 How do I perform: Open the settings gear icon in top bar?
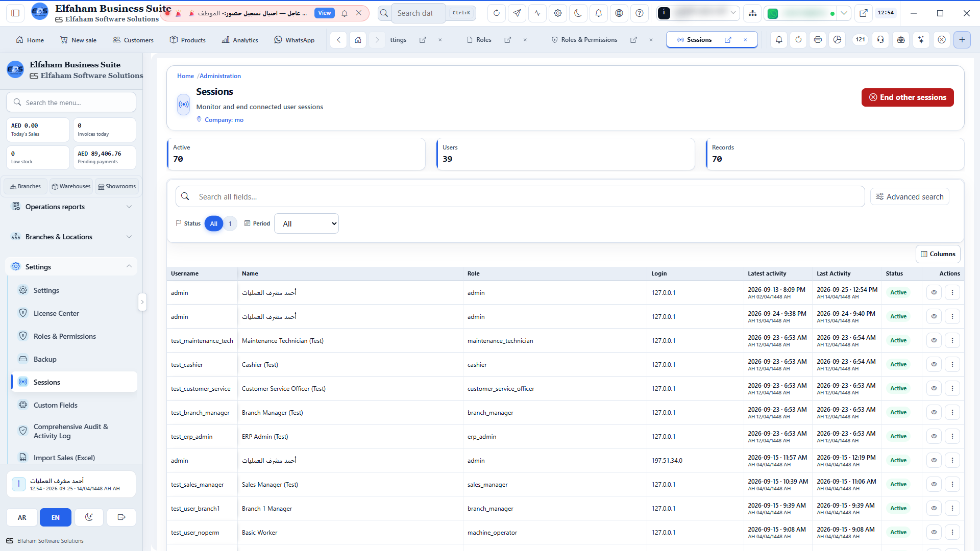(x=558, y=13)
